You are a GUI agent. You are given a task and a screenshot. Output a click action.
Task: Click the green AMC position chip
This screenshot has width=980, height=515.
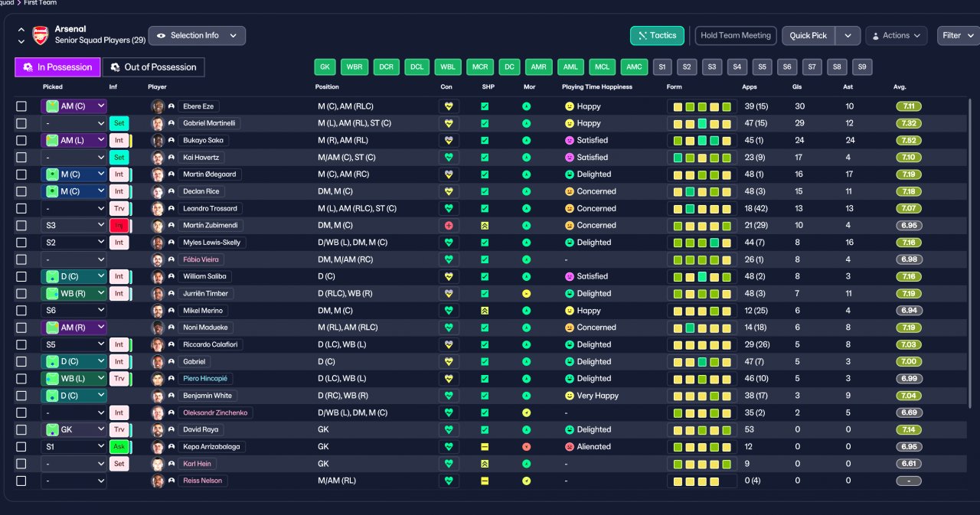coord(634,67)
